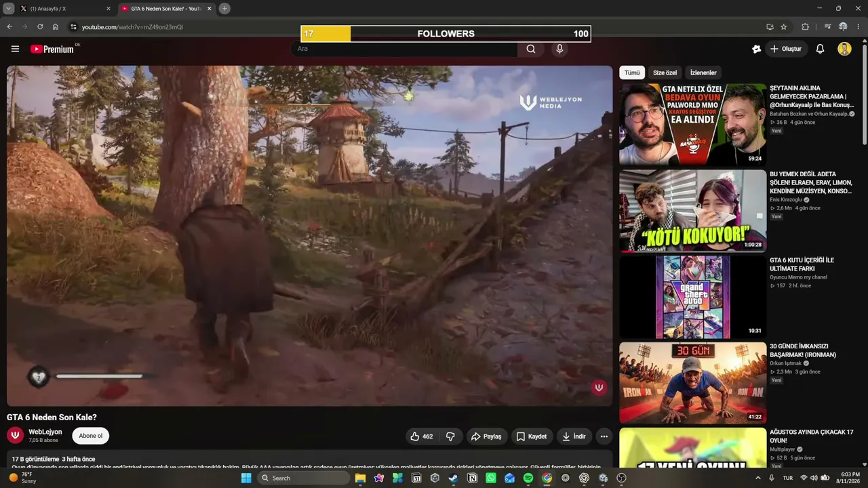The height and width of the screenshot is (488, 868).
Task: Subscribe with the Abone ol button
Action: coord(91,436)
